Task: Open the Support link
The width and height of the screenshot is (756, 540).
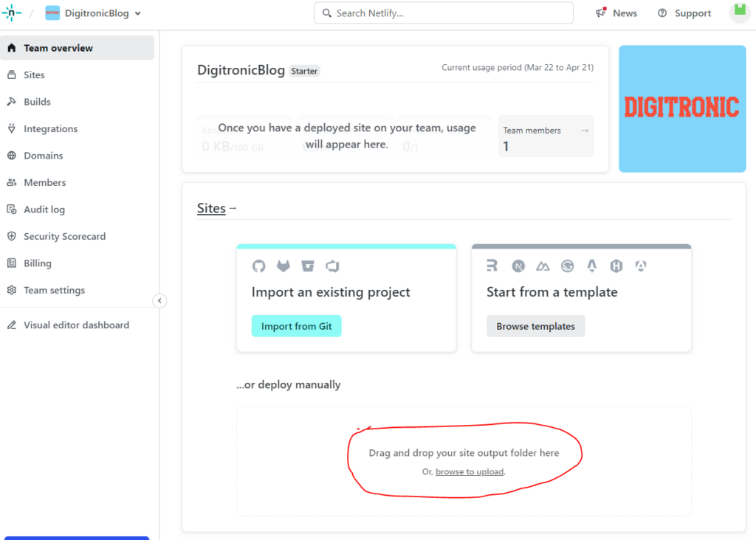Action: 693,13
